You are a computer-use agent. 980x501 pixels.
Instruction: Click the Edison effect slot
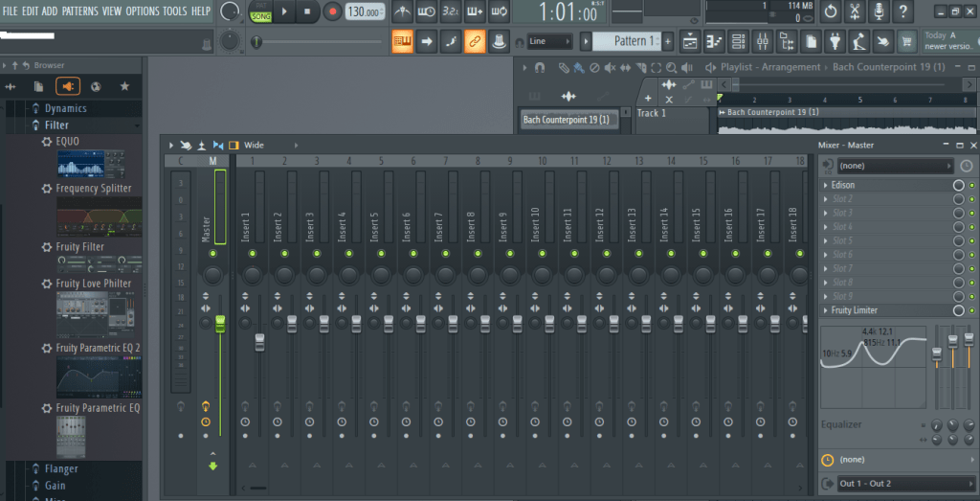(886, 185)
